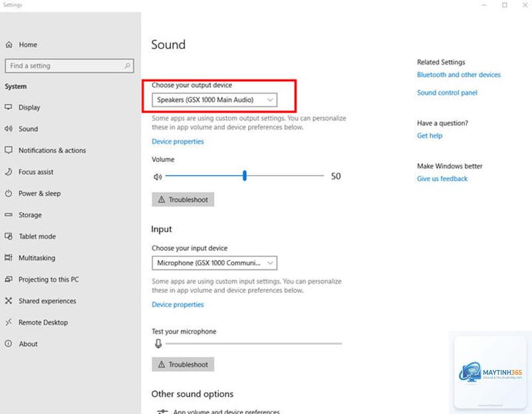Click the Notifications & actions icon
This screenshot has width=532, height=414.
click(9, 150)
